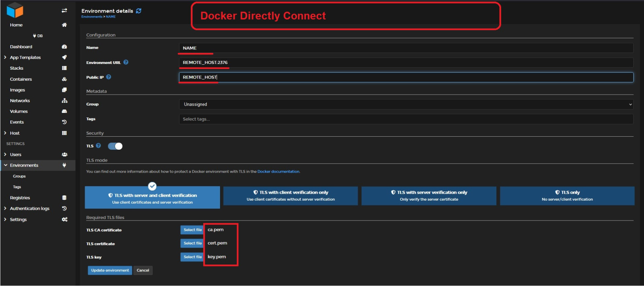Expand the Host chevron in sidebar
Screen dimensions: 644x286
point(5,133)
